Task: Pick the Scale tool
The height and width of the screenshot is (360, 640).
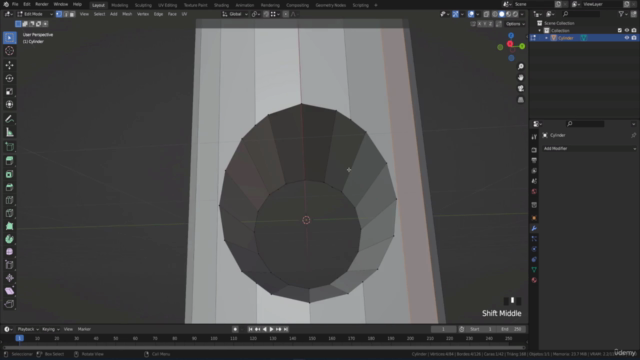Action: tap(9, 91)
